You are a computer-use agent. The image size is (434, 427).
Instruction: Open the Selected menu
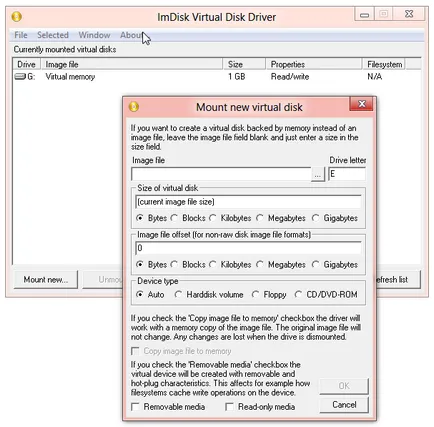point(53,35)
